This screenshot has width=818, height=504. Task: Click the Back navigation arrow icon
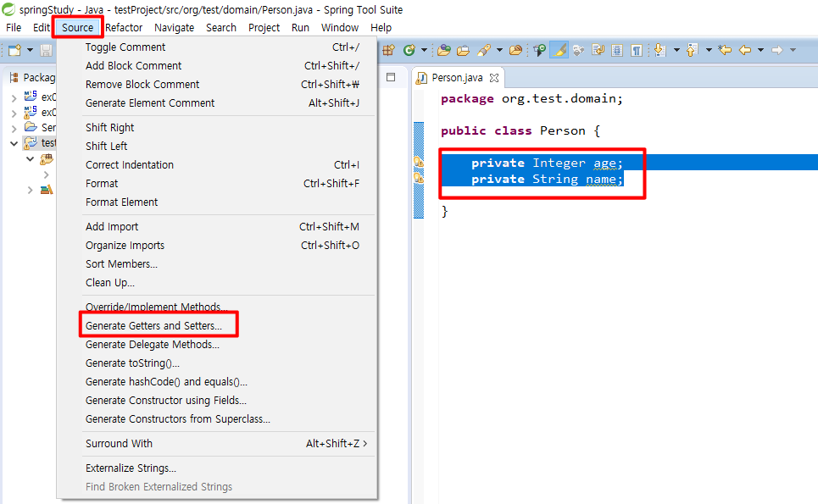tap(745, 50)
